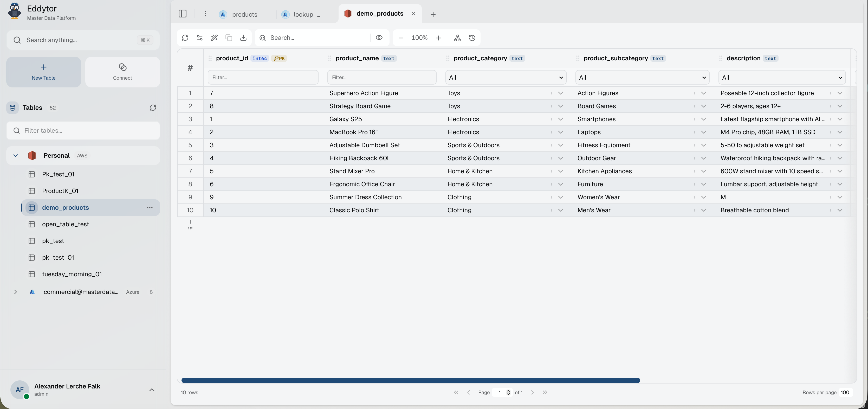
Task: Open options for the demo_products table
Action: [x=150, y=208]
